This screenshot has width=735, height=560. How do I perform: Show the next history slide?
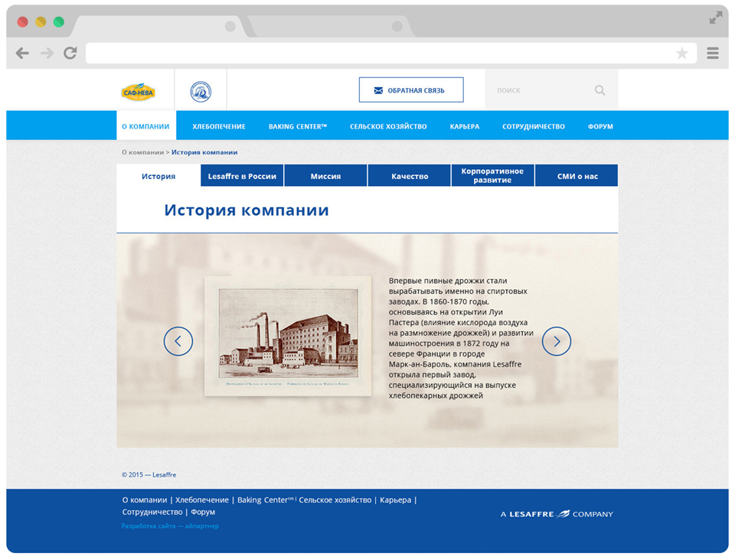pyautogui.click(x=557, y=341)
